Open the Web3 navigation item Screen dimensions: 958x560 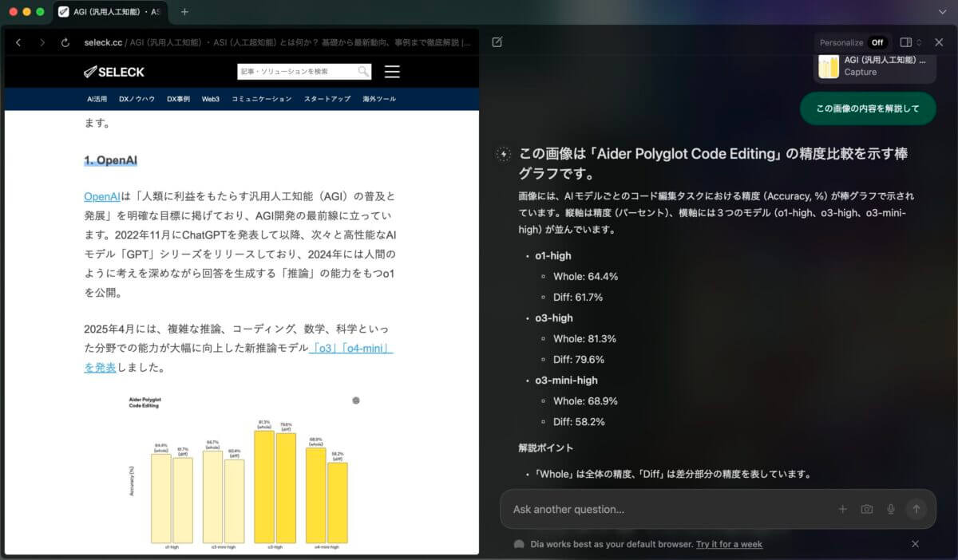tap(211, 99)
